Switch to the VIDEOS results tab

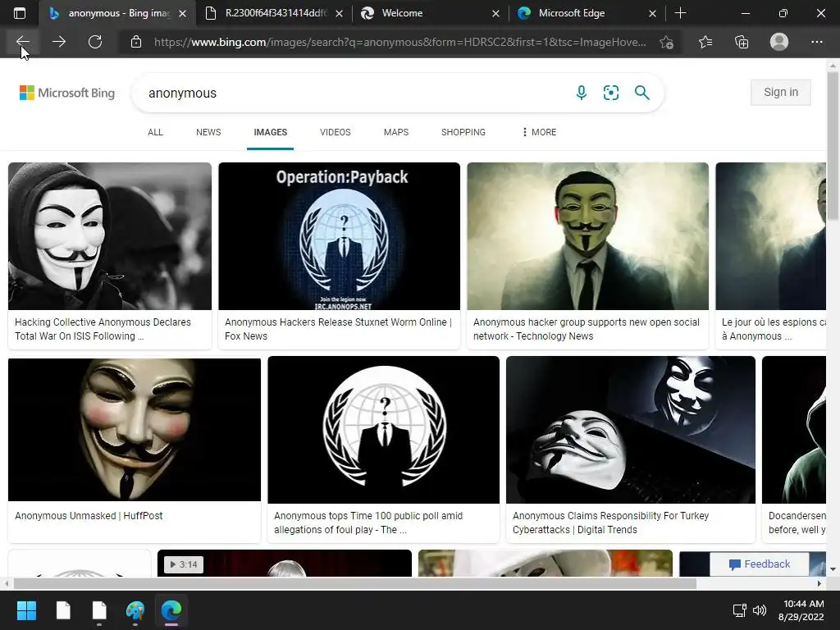click(336, 132)
